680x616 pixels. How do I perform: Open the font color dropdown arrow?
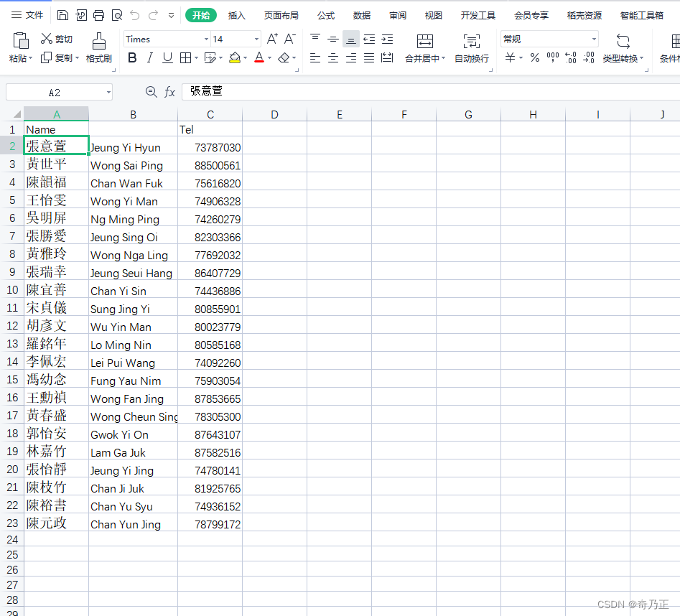(x=269, y=57)
